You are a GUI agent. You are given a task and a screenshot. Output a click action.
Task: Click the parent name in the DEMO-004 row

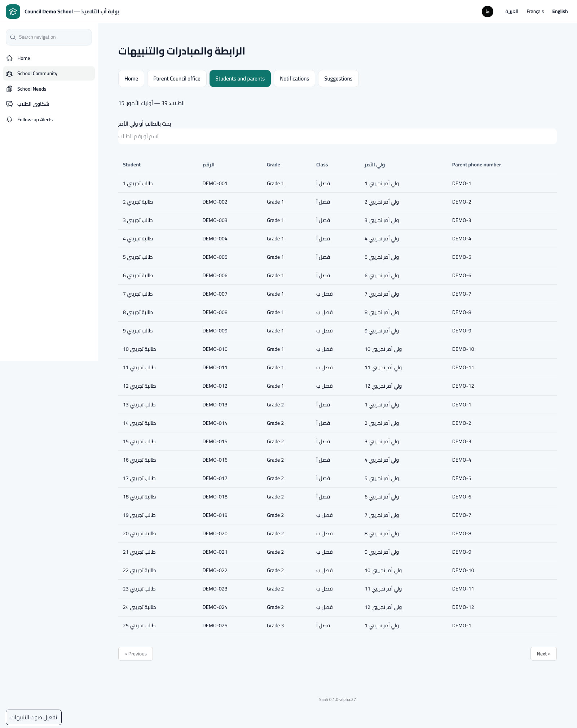tap(382, 239)
